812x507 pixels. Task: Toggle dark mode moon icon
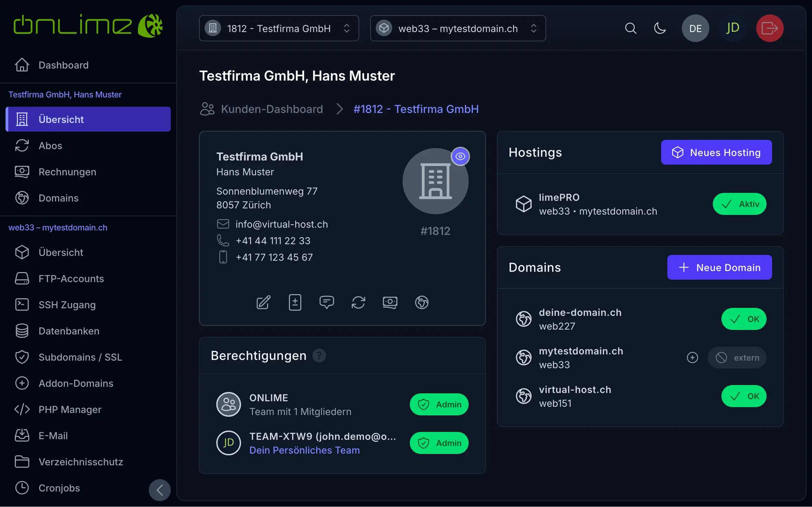pos(660,28)
